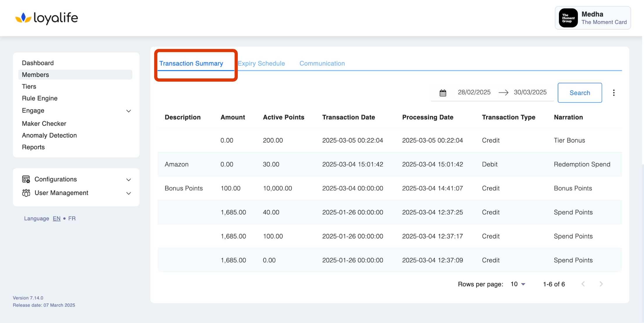This screenshot has width=644, height=323.
Task: Expand the Engage menu chevron
Action: click(x=129, y=111)
